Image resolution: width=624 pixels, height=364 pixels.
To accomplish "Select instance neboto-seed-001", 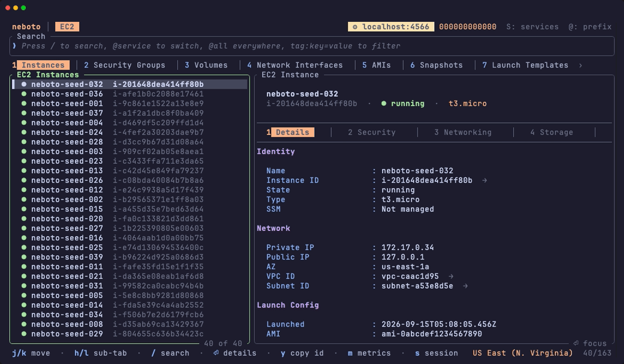I will tap(129, 103).
